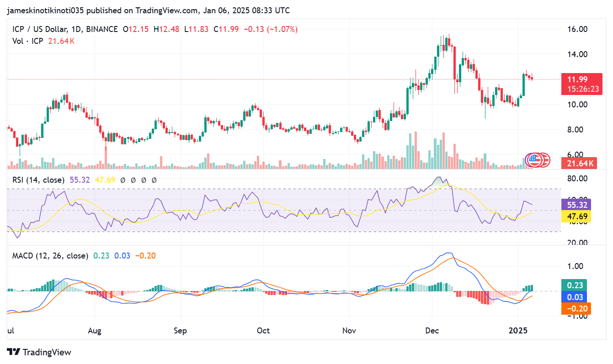Click the red 21.64K volume axis label
The width and height of the screenshot is (613, 364).
pos(579,163)
